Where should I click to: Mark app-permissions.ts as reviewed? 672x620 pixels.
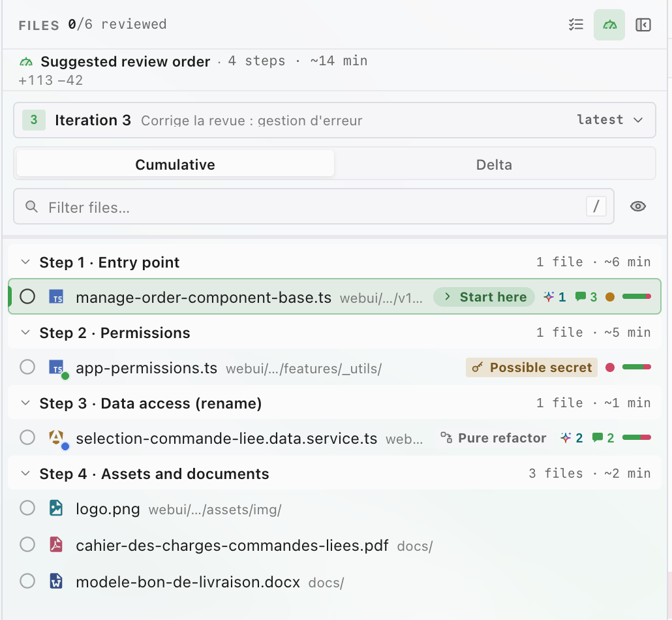coord(27,367)
